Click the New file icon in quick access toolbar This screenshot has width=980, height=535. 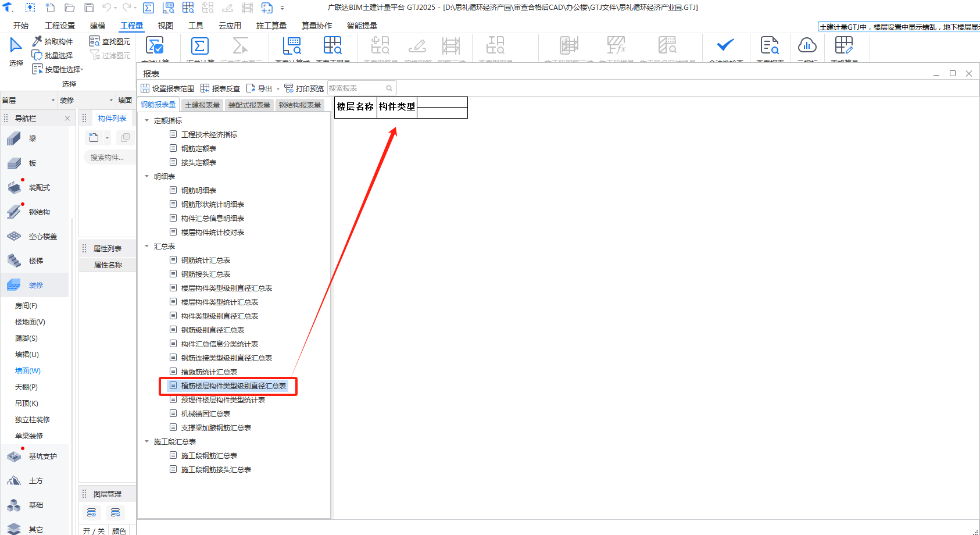pos(51,8)
